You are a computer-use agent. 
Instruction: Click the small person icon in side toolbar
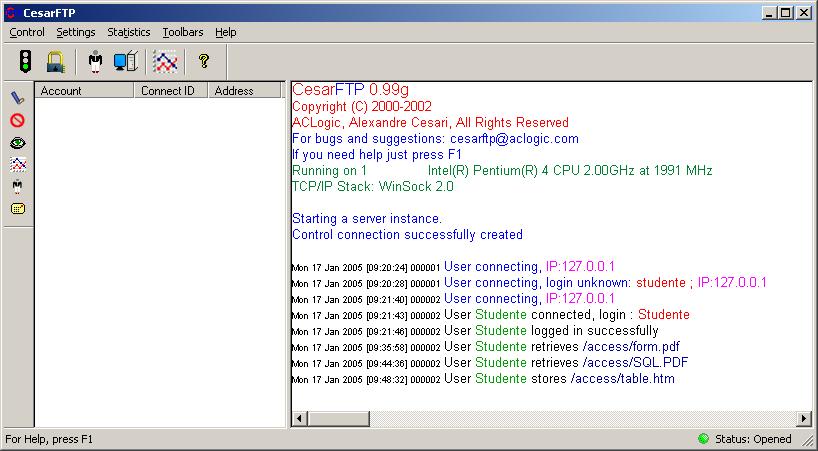pyautogui.click(x=18, y=187)
